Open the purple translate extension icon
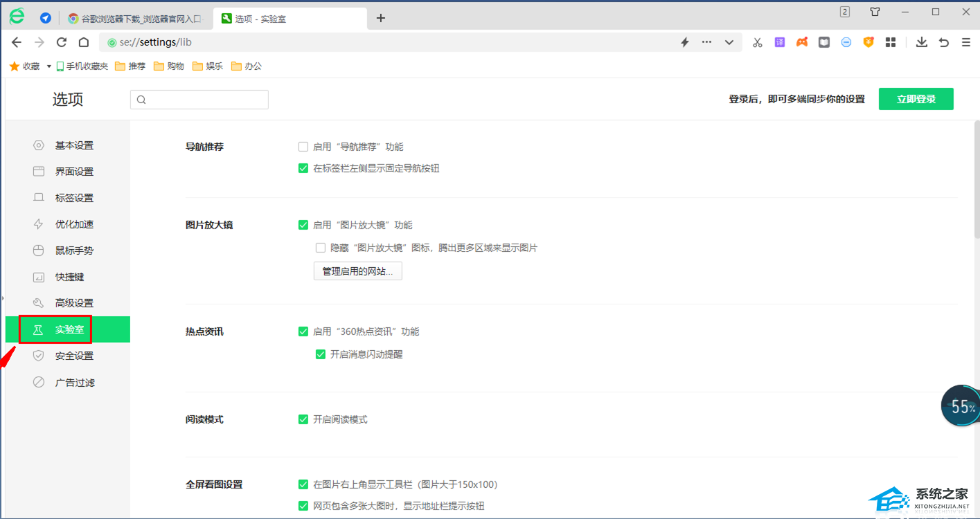This screenshot has height=519, width=980. 779,42
